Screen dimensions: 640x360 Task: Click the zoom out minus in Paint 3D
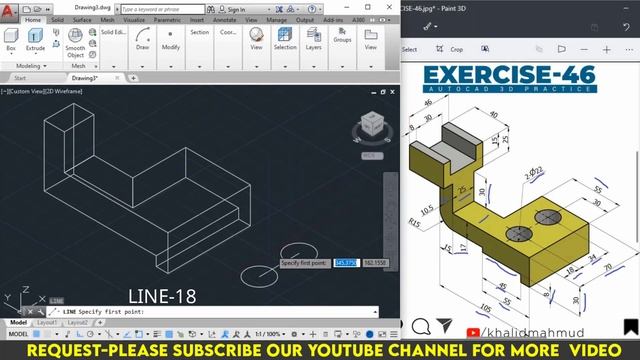tap(584, 49)
